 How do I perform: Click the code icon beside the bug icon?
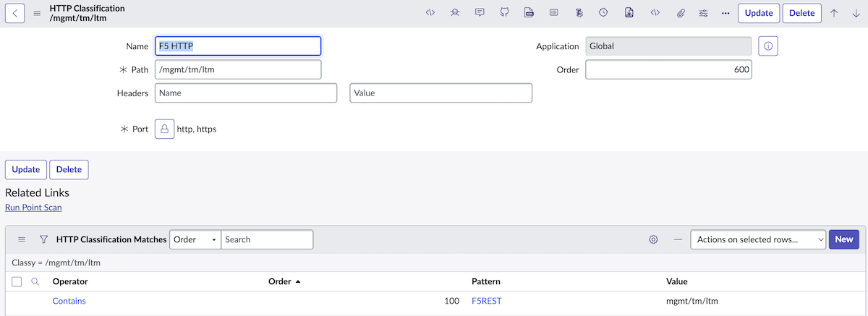(x=430, y=13)
